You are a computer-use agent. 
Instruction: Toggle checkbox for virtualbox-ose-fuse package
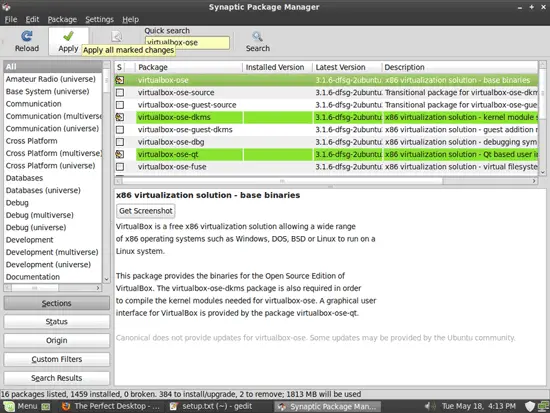pos(120,167)
